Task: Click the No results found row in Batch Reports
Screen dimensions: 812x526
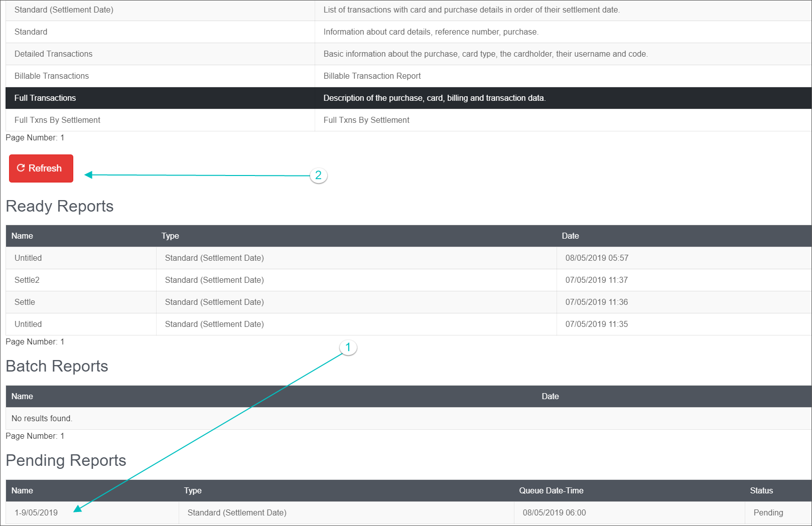Action: click(x=42, y=418)
